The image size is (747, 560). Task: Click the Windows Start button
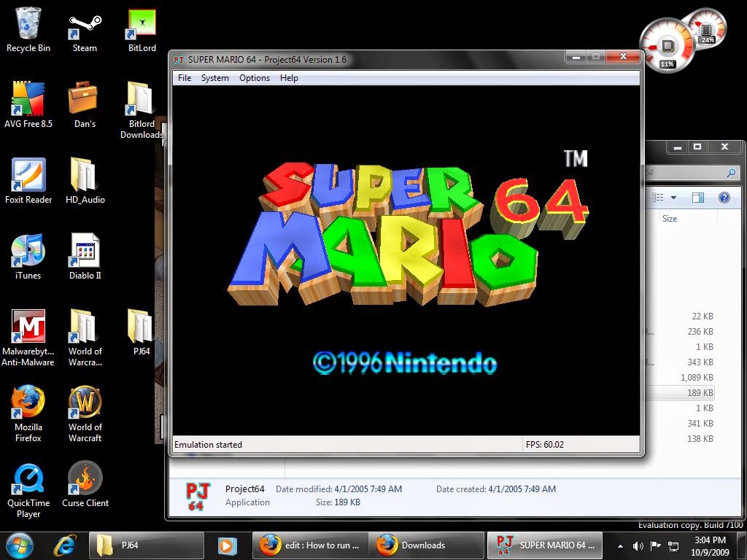point(19,545)
